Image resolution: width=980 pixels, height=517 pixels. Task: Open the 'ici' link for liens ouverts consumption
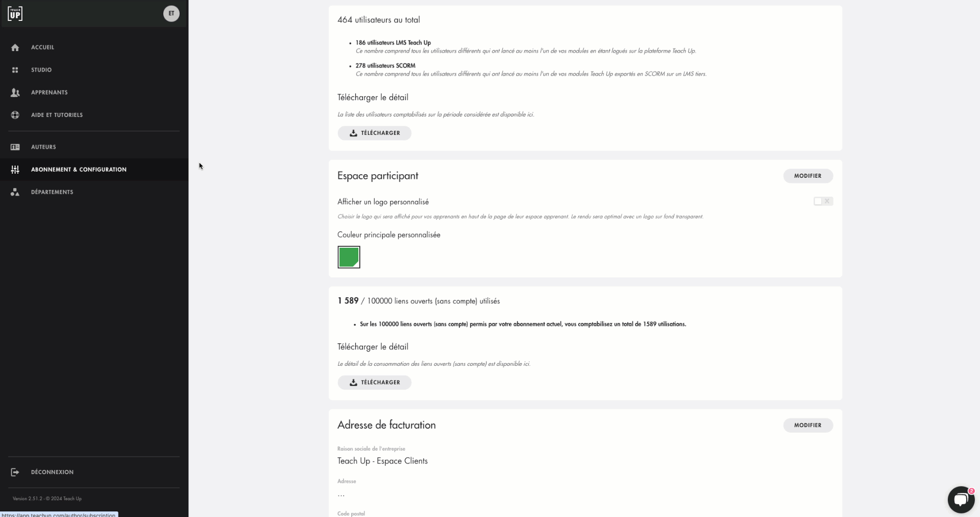[527, 364]
